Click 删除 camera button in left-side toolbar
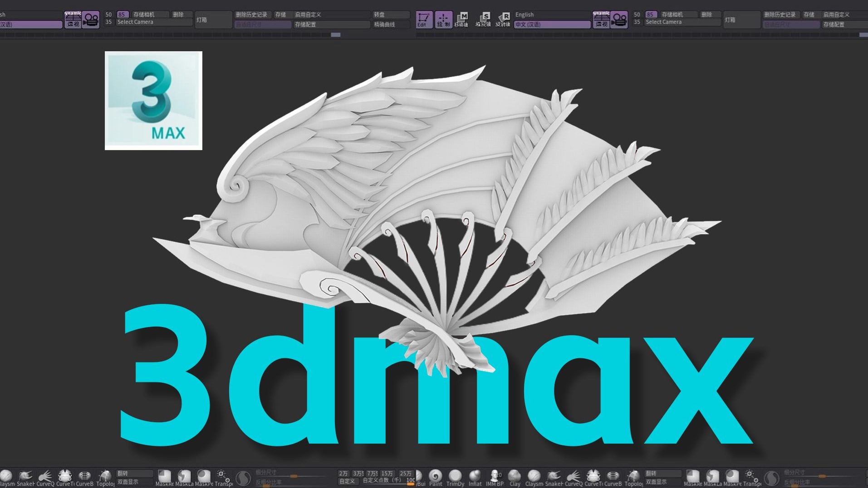The height and width of the screenshot is (488, 868). [181, 15]
